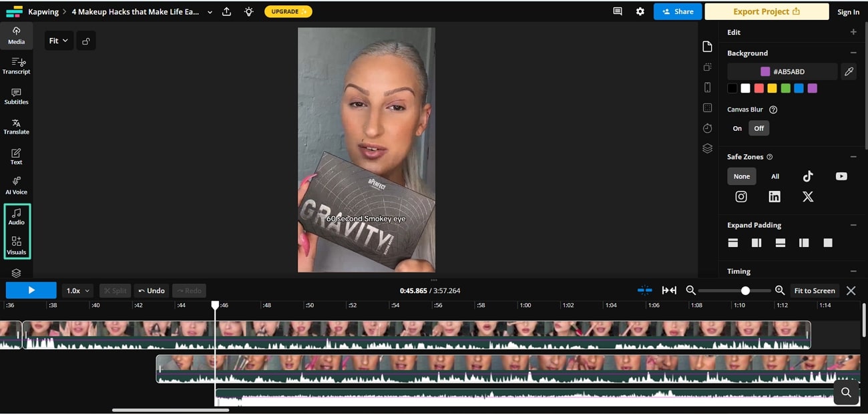Click the canvas lock icon next to Fit

coord(86,41)
